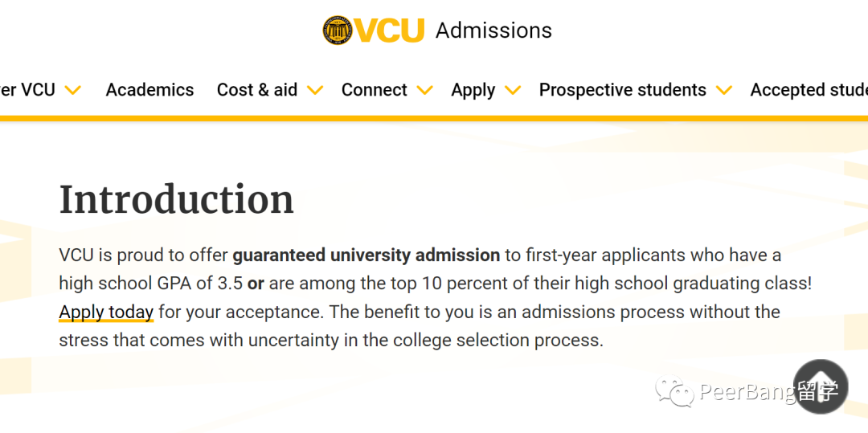
Task: Click the bold guaranteed university admission text
Action: [366, 255]
